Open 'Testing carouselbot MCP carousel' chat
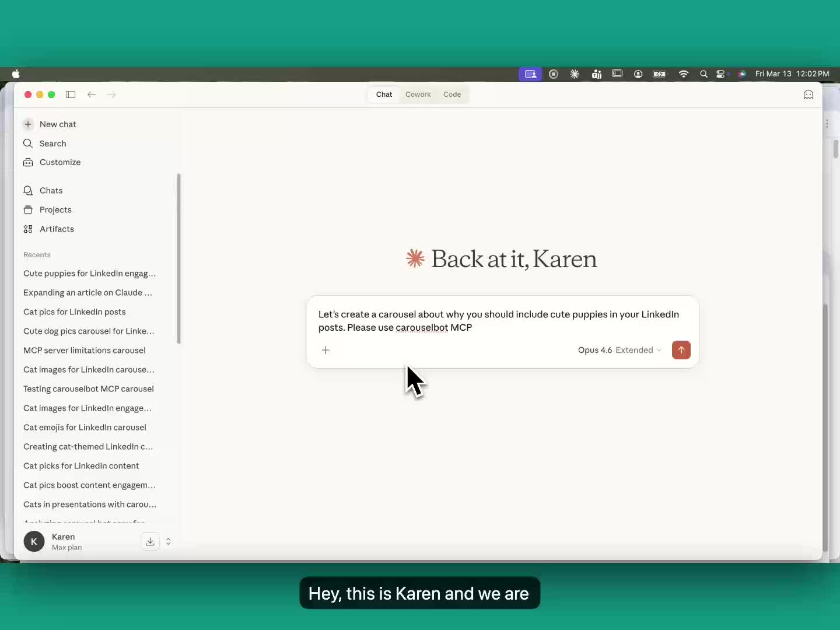Screen dimensions: 840x630 89,389
